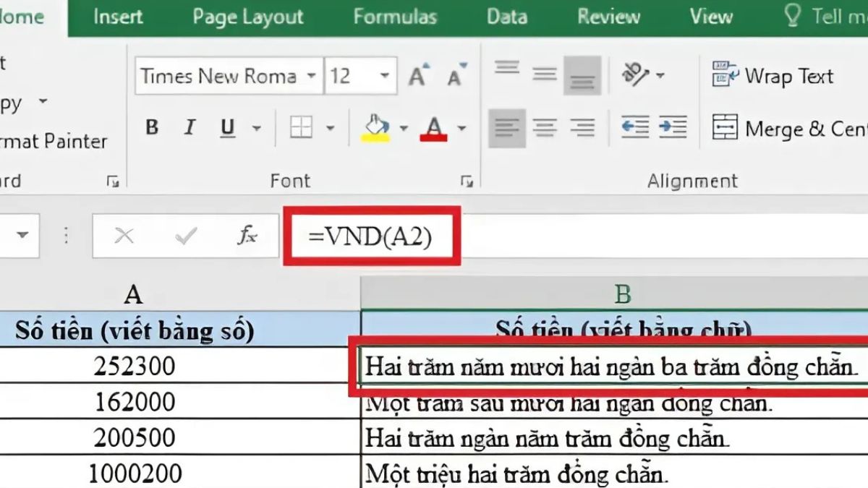The height and width of the screenshot is (488, 868).
Task: Open the Data tab
Action: tap(506, 17)
